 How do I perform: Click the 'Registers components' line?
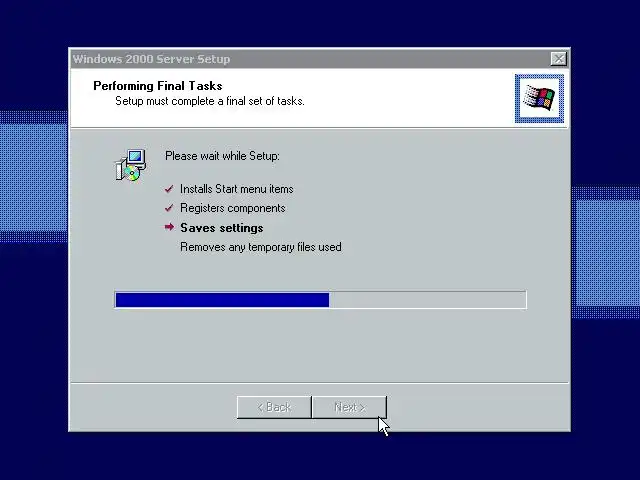233,208
